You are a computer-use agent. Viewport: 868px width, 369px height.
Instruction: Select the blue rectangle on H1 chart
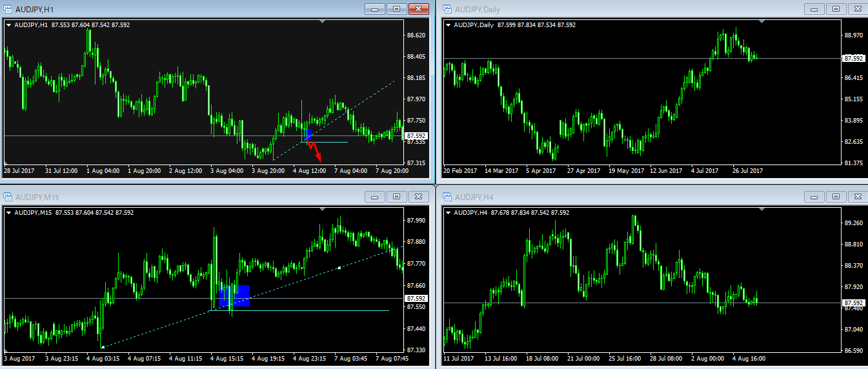point(308,134)
